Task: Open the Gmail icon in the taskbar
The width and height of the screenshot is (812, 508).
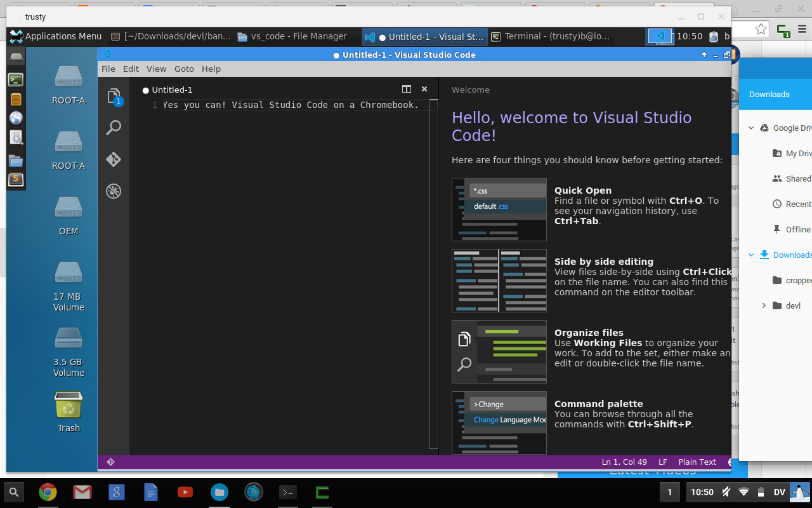Action: pos(82,492)
